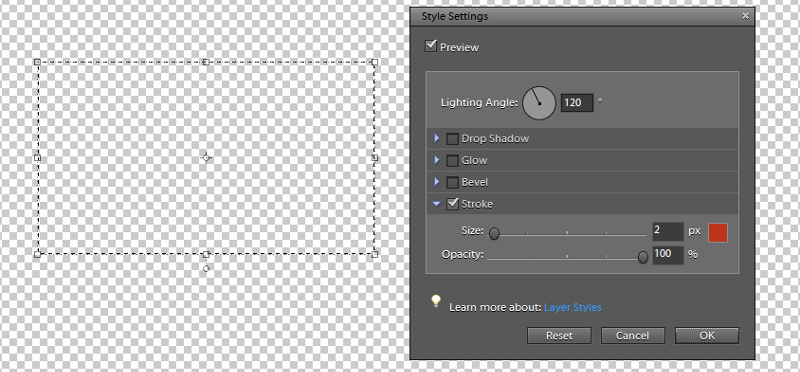Enable the Bevel checkbox
This screenshot has width=800, height=372.
(452, 183)
